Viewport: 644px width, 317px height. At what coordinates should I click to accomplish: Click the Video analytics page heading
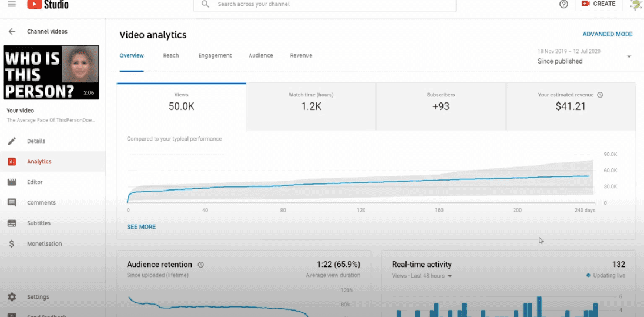click(153, 35)
